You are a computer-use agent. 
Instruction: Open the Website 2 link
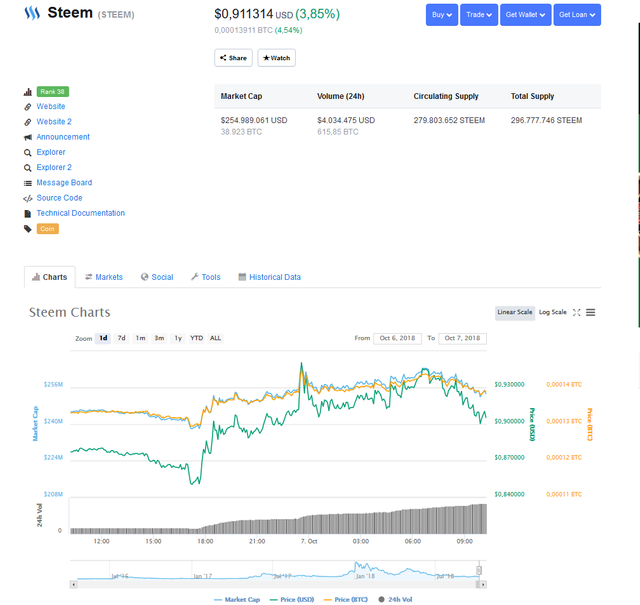click(54, 122)
